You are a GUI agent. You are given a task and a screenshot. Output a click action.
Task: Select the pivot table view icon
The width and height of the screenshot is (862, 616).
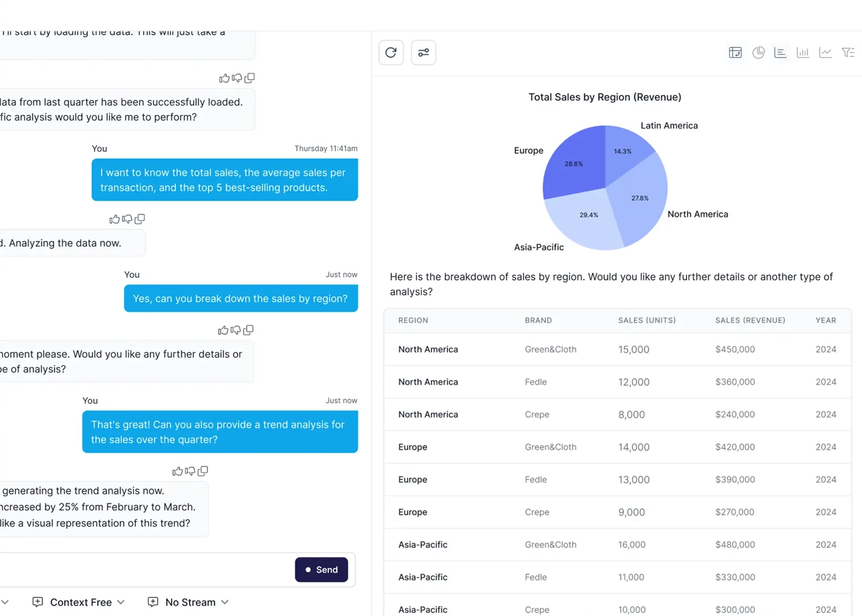(x=735, y=52)
